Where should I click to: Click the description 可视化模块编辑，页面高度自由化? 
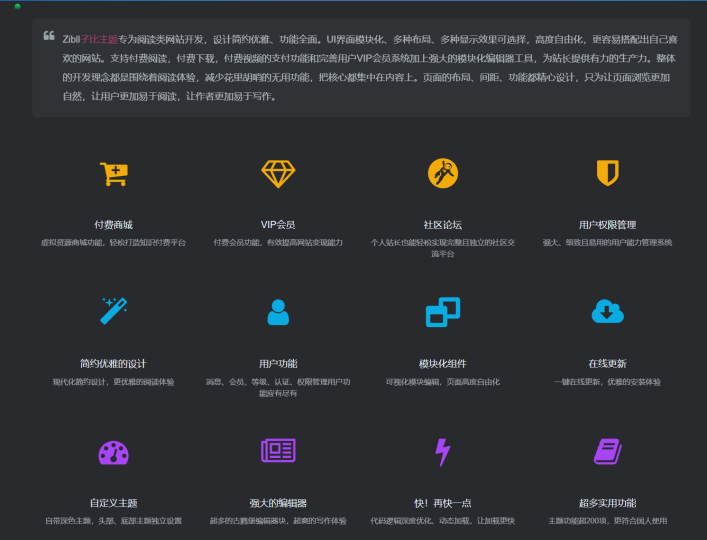coord(443,382)
